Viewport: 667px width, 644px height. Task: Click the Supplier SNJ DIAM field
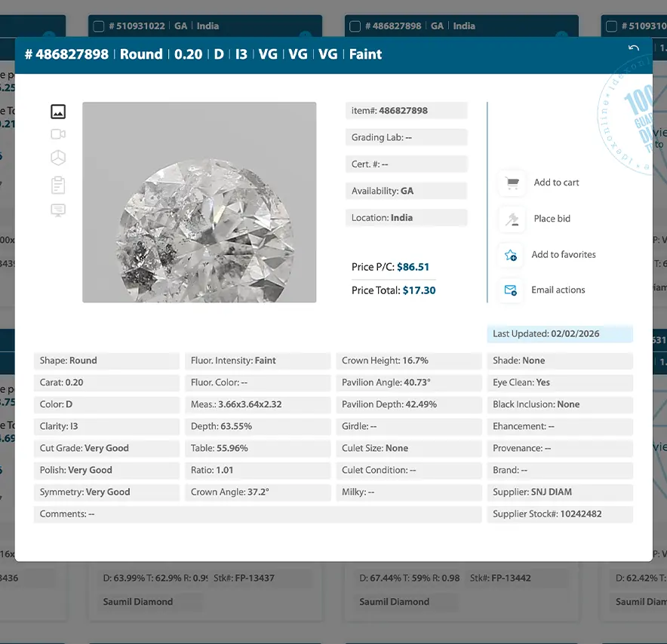click(560, 492)
